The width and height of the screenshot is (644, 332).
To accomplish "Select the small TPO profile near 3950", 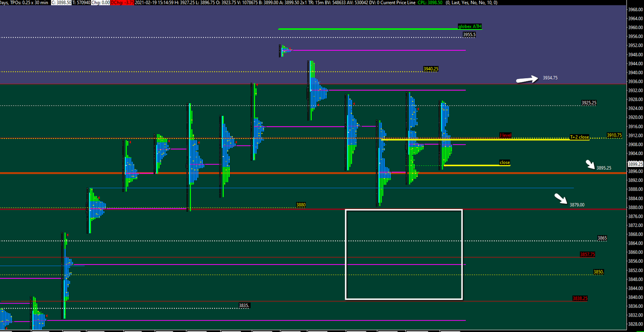I will pyautogui.click(x=285, y=50).
